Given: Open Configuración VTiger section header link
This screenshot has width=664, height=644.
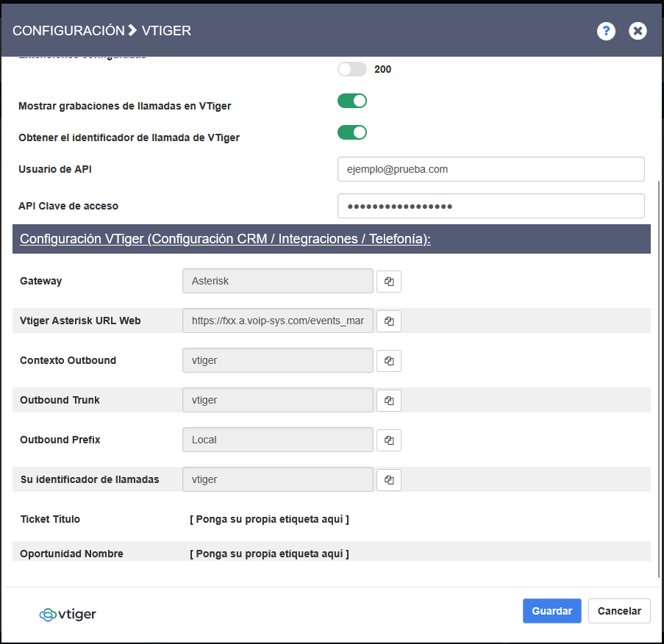Looking at the screenshot, I should [225, 240].
